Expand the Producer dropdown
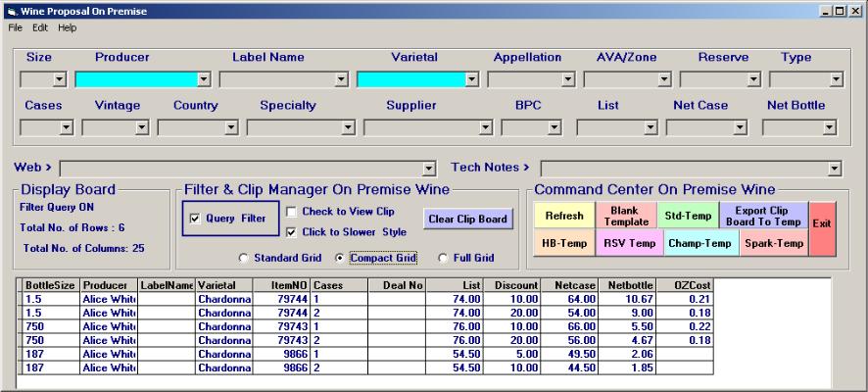Screen dimensions: 868x392 coord(204,79)
